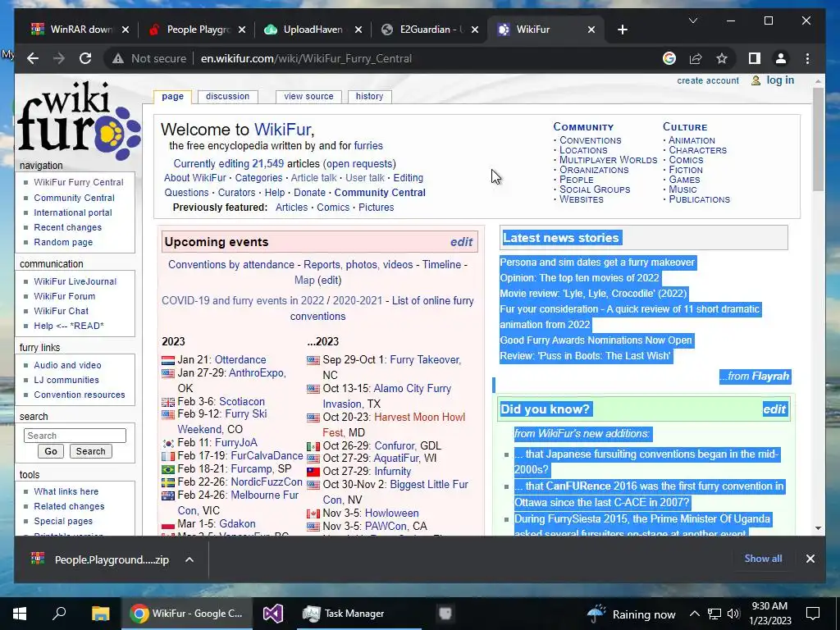Open Windows taskbar search
The width and height of the screenshot is (840, 630).
[59, 614]
